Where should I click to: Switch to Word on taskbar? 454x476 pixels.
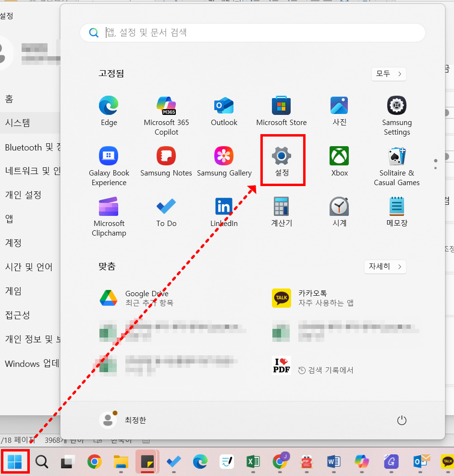click(333, 462)
